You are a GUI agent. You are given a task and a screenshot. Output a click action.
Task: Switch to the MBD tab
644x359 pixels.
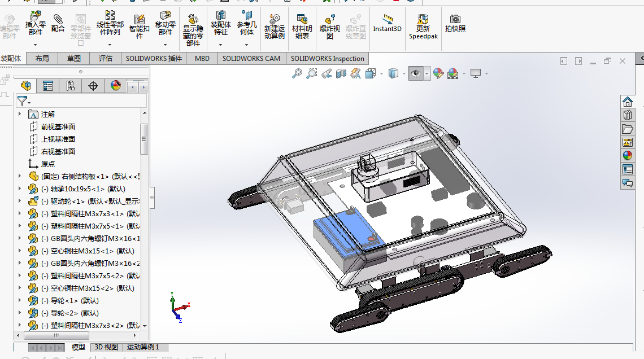click(202, 59)
